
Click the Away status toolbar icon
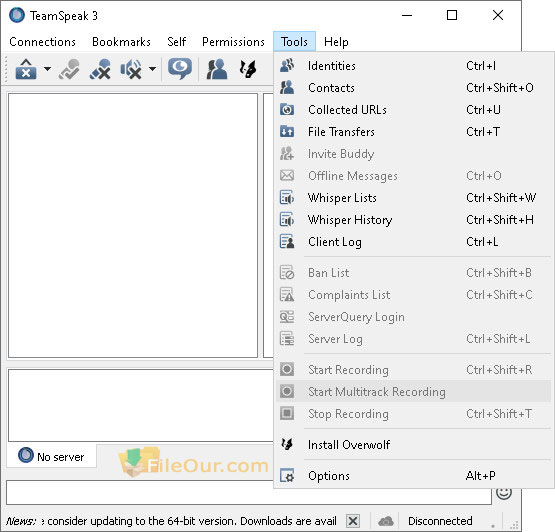click(180, 69)
